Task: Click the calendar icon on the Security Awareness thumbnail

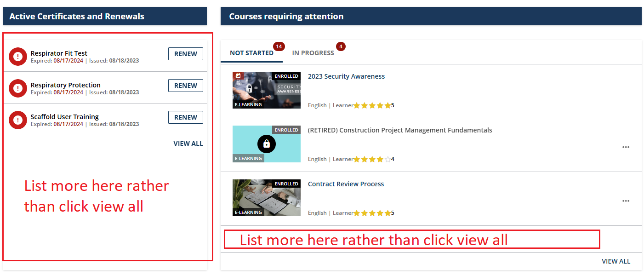Action: click(238, 75)
